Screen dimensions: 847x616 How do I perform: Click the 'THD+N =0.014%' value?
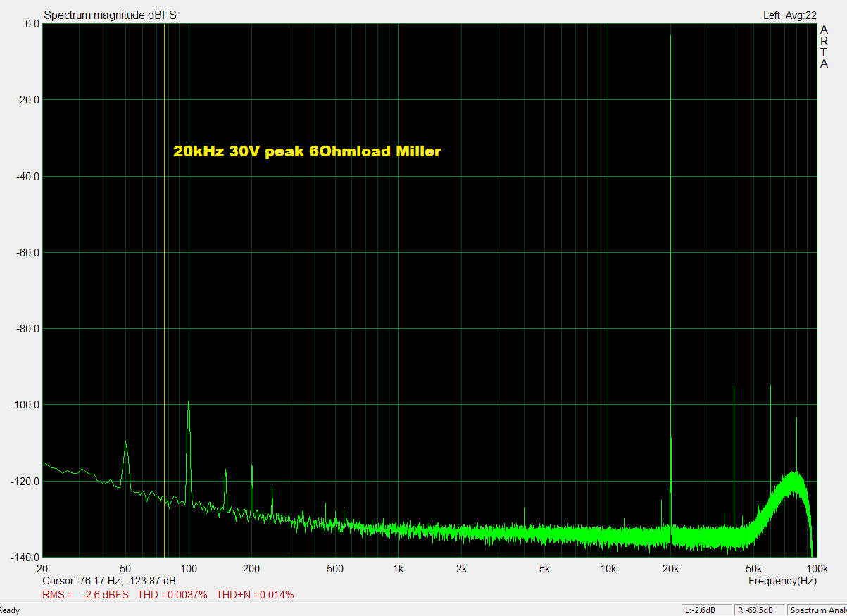tap(255, 595)
